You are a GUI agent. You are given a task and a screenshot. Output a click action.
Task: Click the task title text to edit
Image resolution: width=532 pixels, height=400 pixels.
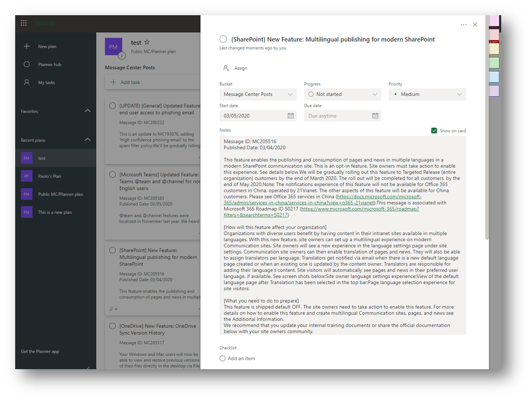(333, 39)
